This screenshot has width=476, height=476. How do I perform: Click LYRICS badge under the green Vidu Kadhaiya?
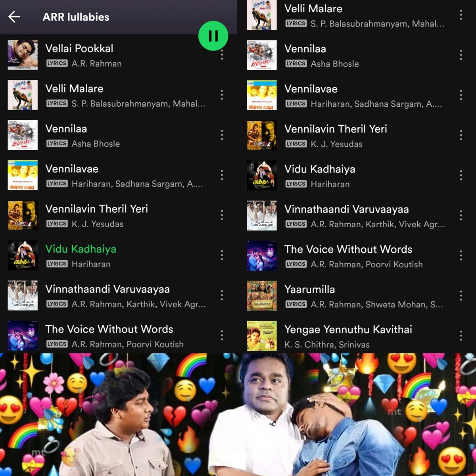coord(57,264)
